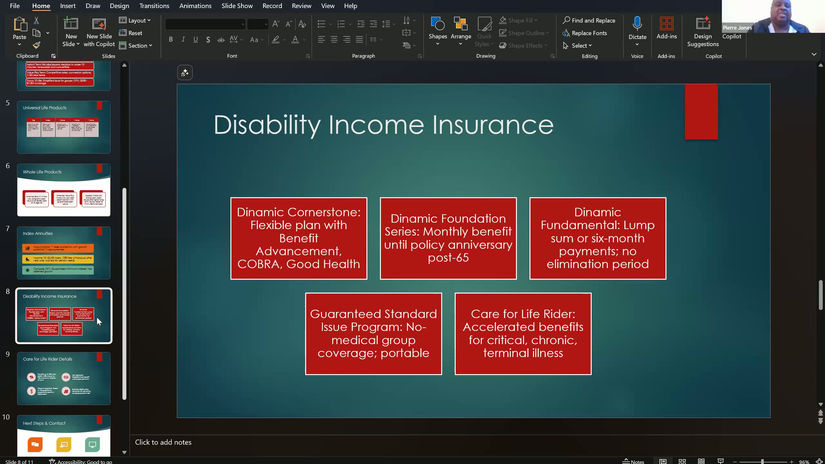Click the New Slide icon
Image resolution: width=825 pixels, height=464 pixels.
click(x=71, y=24)
